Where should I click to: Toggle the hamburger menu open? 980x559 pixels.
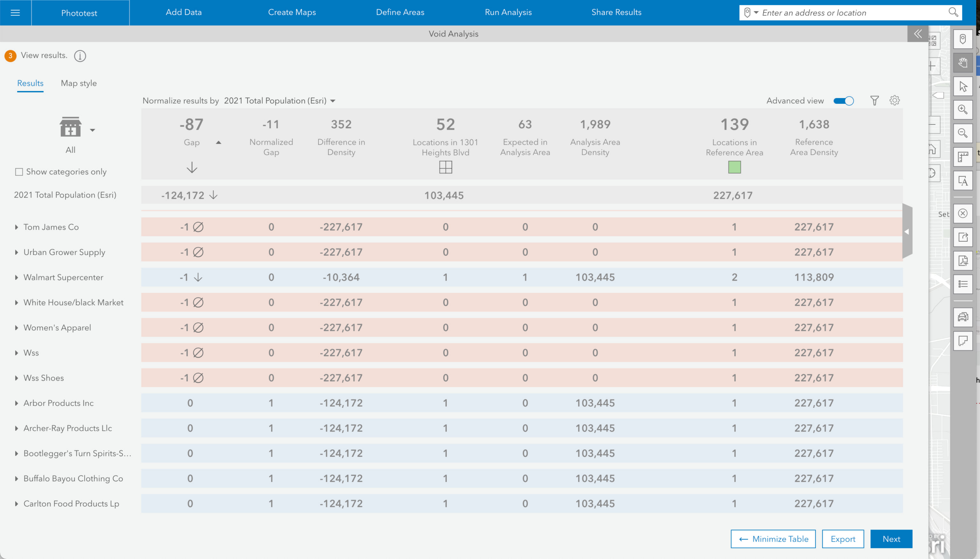pos(15,11)
